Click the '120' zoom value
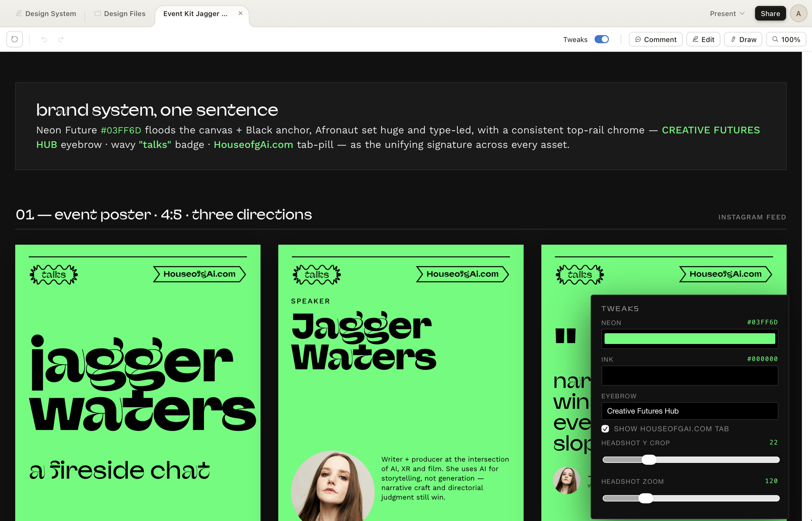812x521 pixels. (x=771, y=481)
